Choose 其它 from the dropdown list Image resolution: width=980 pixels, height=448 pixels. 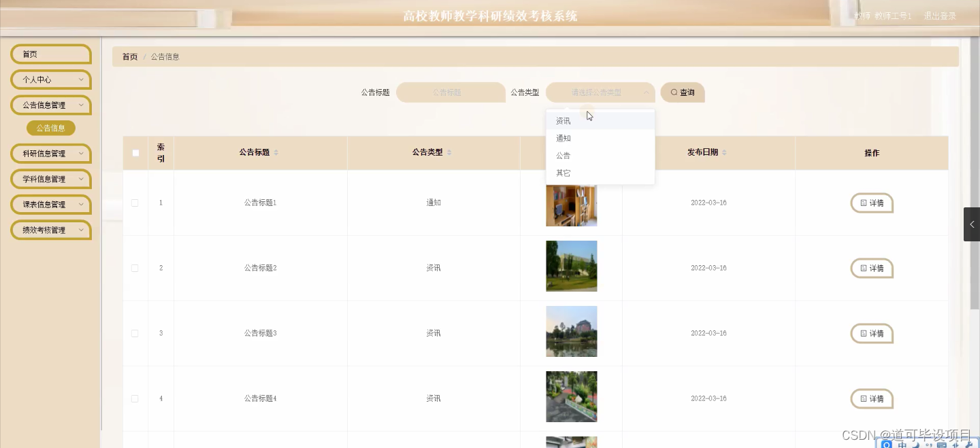click(x=600, y=173)
